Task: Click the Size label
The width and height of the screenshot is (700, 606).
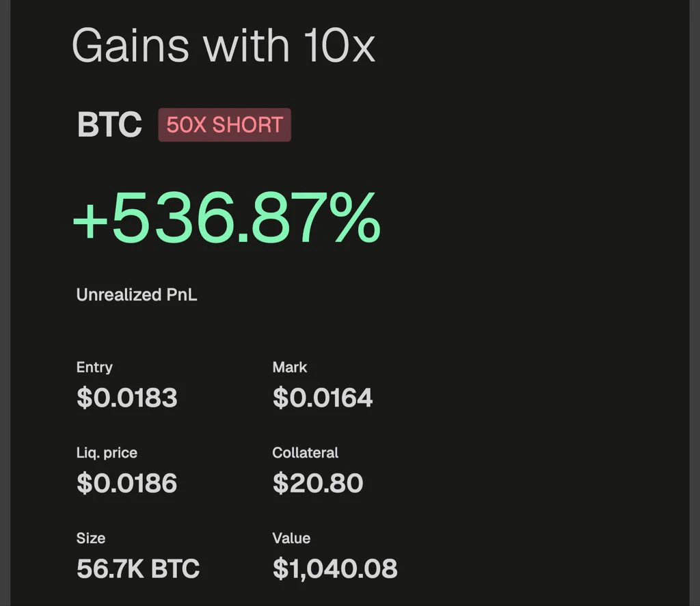Action: pyautogui.click(x=91, y=538)
